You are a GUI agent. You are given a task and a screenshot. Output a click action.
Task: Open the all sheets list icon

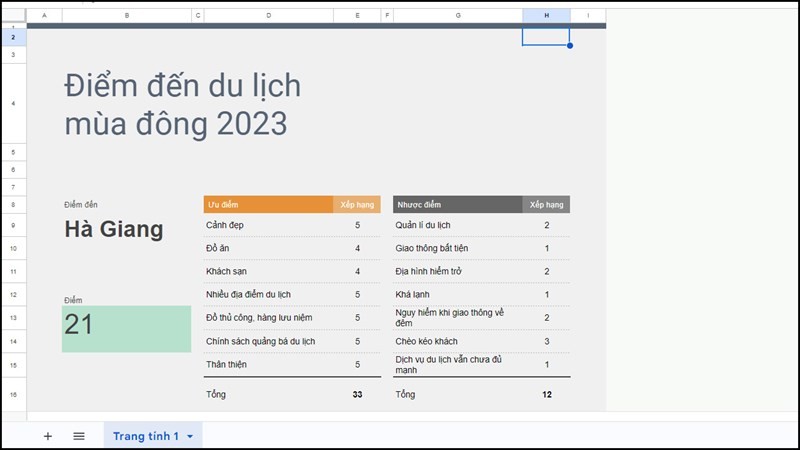[x=79, y=436]
